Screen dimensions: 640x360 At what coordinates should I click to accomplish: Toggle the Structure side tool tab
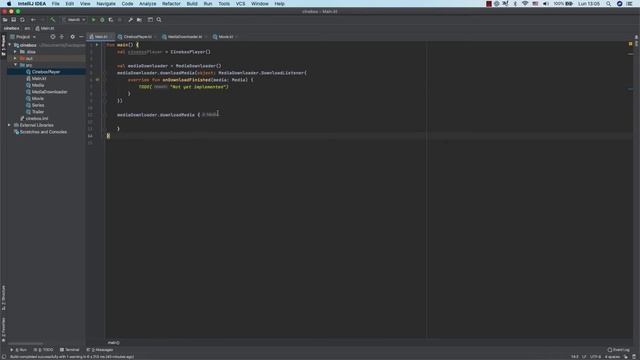coord(3,298)
